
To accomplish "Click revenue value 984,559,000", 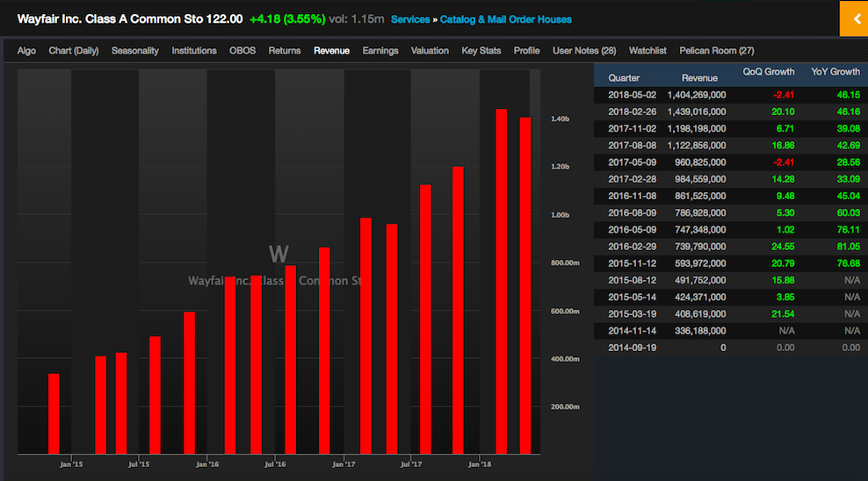I will click(x=700, y=179).
